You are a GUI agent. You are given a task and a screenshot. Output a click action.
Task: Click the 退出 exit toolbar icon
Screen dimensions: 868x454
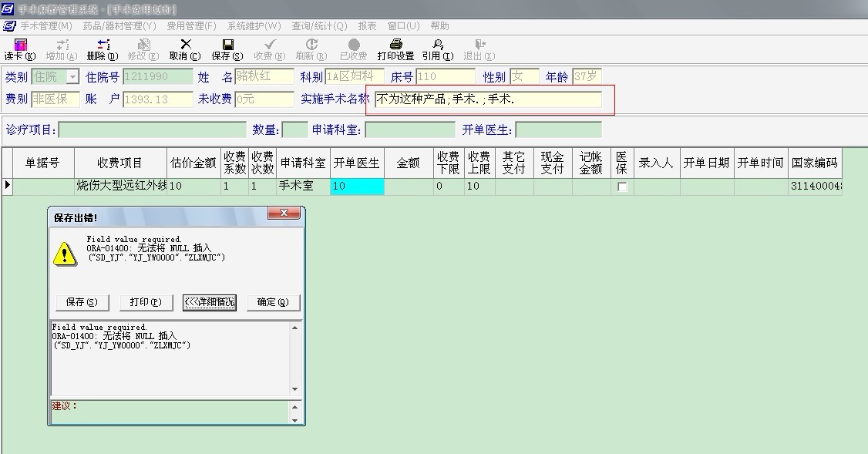(479, 45)
